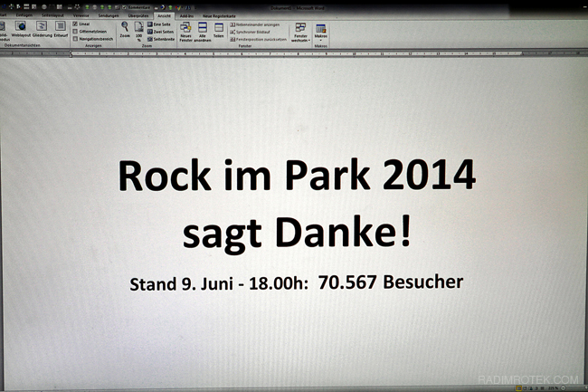Screen dimensions: 588x392
Task: Click the Entwurf draft view icon
Action: [62, 30]
